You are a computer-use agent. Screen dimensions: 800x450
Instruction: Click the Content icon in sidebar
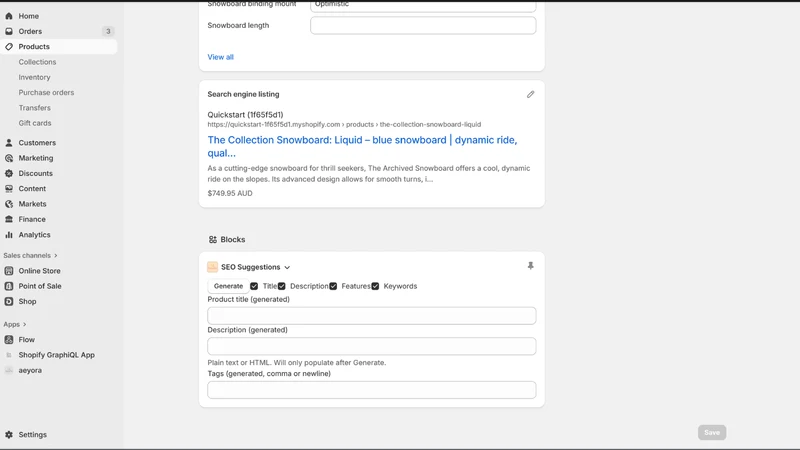click(x=9, y=189)
